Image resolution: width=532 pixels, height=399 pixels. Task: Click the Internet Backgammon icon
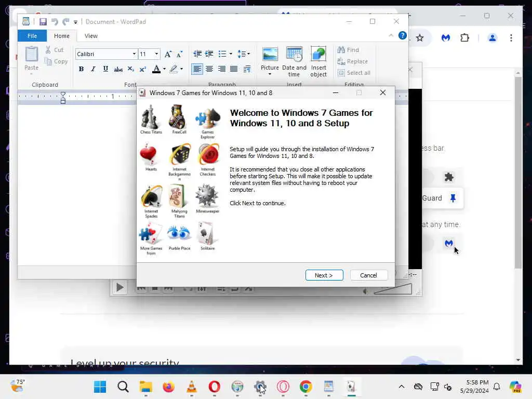click(x=179, y=162)
